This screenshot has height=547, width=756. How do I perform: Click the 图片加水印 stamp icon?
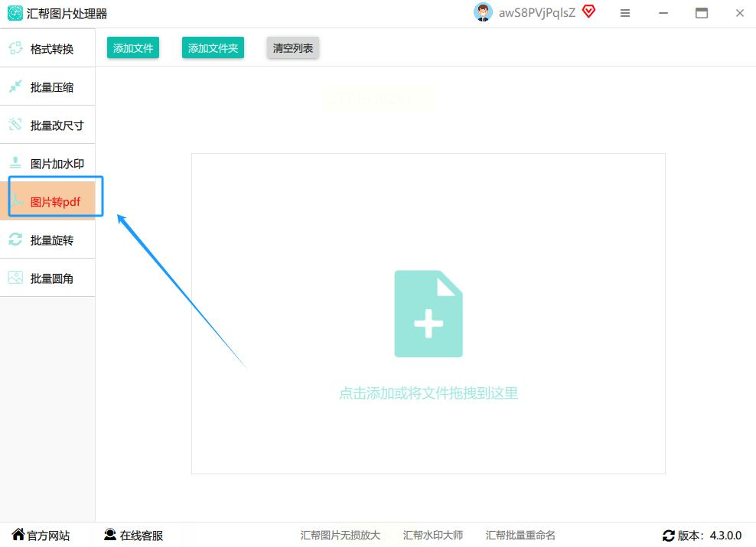click(15, 163)
